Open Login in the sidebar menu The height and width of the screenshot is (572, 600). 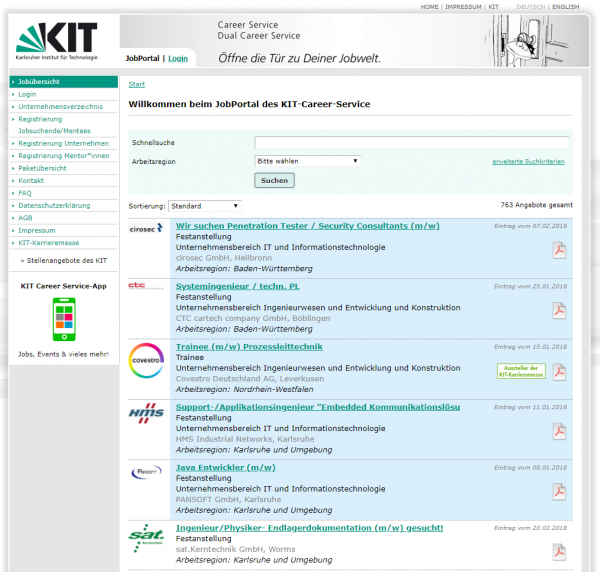pos(27,94)
